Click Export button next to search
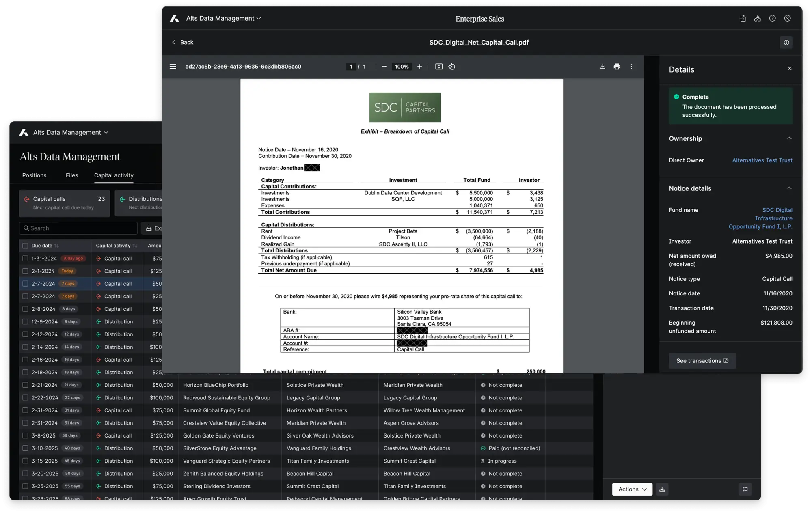 point(152,228)
